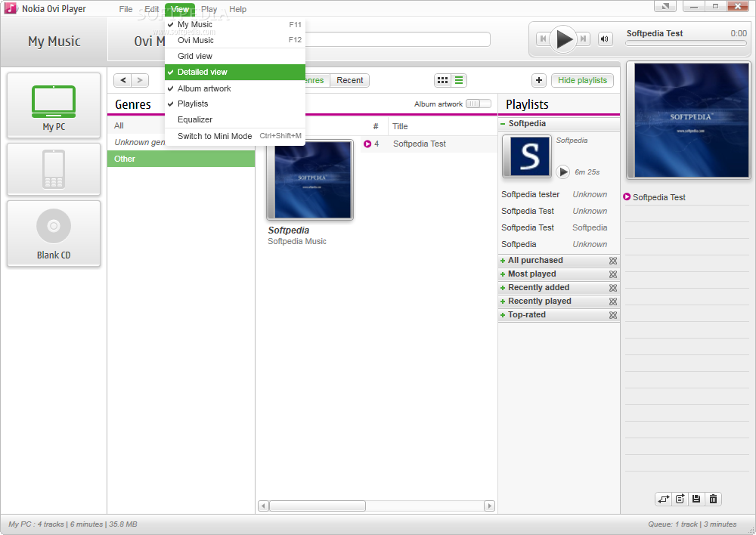Enable Equalizer from View menu
The height and width of the screenshot is (535, 756).
(x=235, y=119)
